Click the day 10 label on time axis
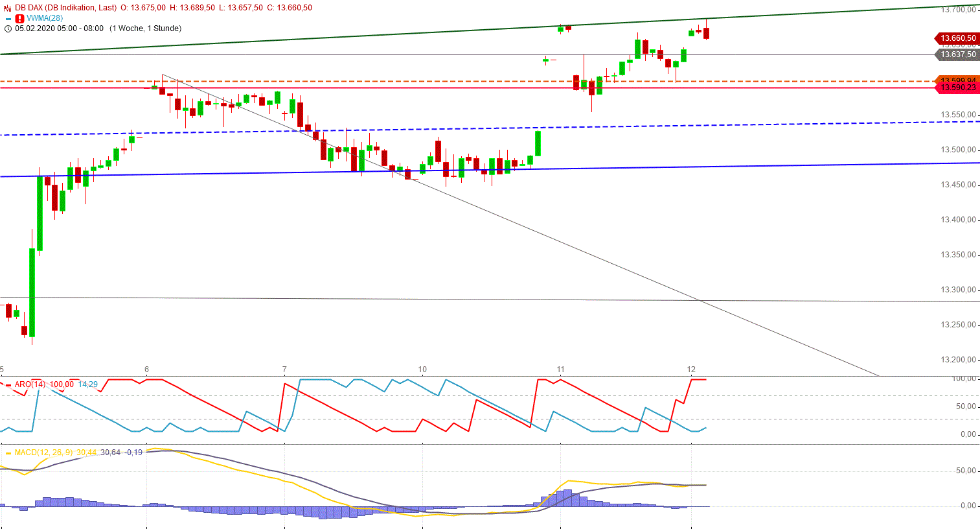 [422, 370]
